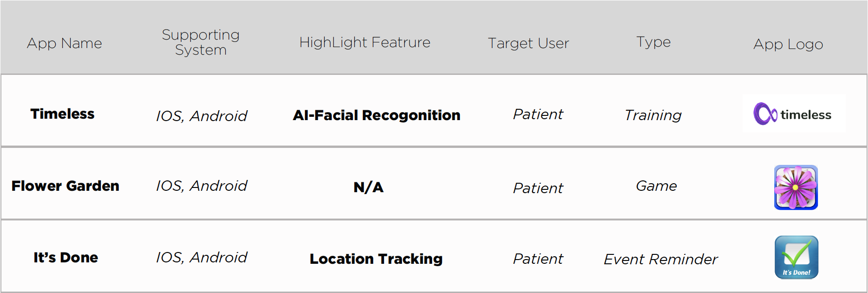868x293 pixels.
Task: Select the Supporting System column header
Action: (x=201, y=42)
